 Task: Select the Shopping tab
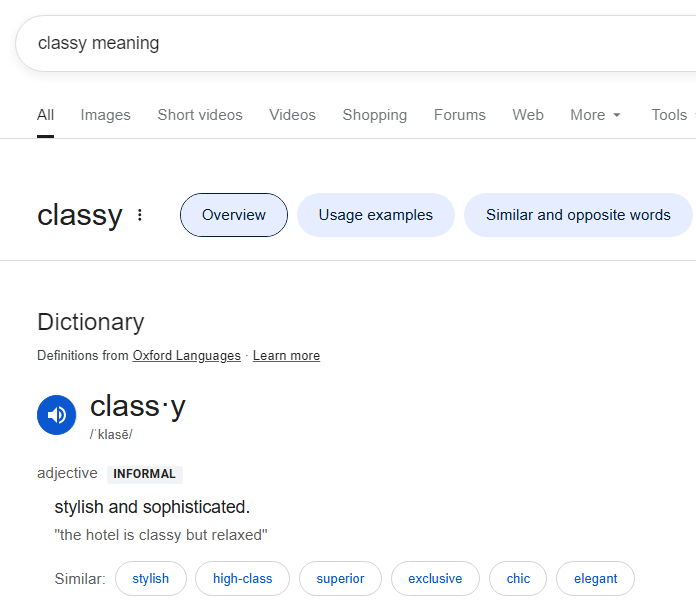375,115
